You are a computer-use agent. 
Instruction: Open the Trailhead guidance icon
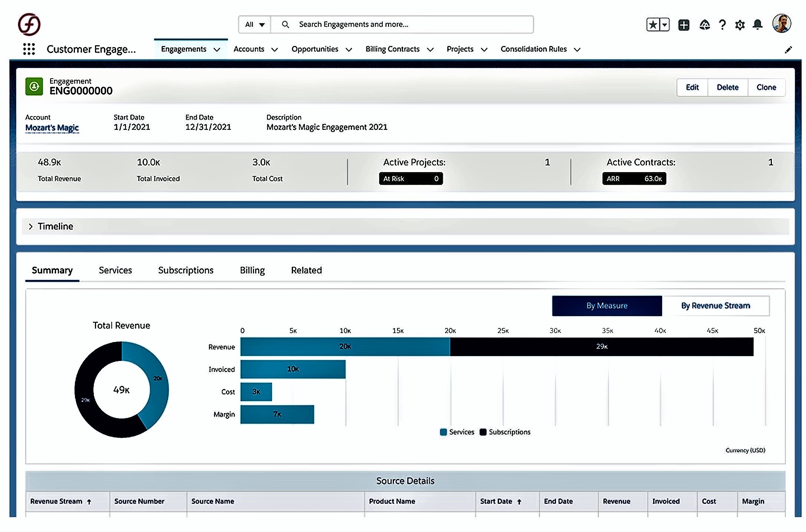coord(704,25)
